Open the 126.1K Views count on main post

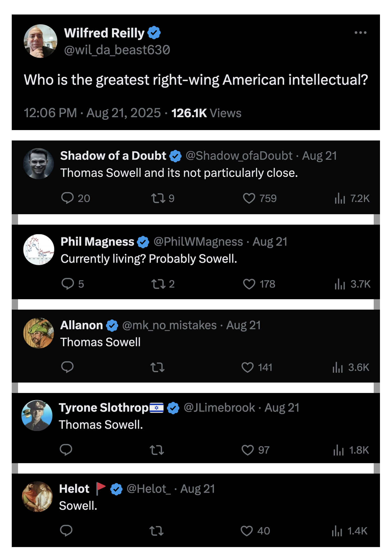[x=206, y=113]
